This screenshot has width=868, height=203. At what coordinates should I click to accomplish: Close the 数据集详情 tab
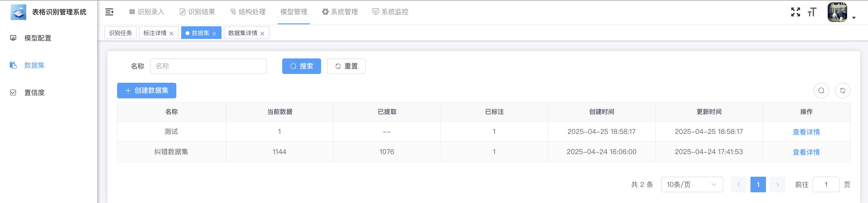262,33
